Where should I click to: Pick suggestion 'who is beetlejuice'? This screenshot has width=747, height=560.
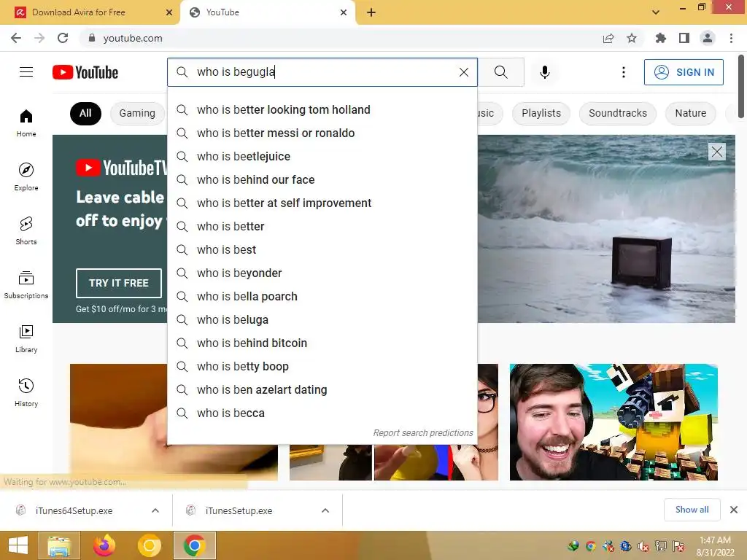pos(322,156)
